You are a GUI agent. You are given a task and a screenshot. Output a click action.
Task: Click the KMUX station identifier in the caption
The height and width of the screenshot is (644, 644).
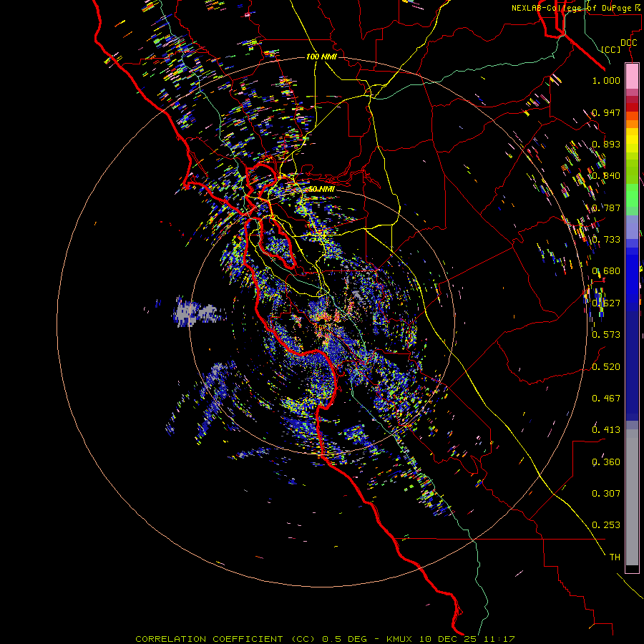[399, 639]
